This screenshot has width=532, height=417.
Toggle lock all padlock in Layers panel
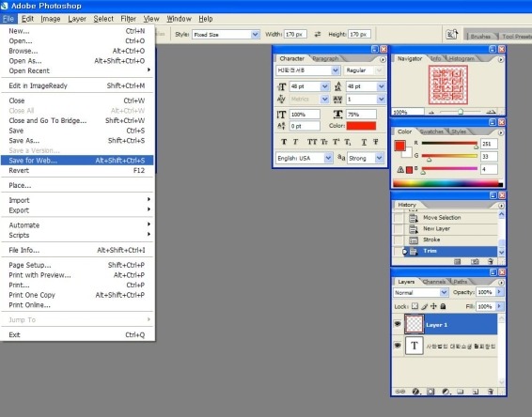443,306
